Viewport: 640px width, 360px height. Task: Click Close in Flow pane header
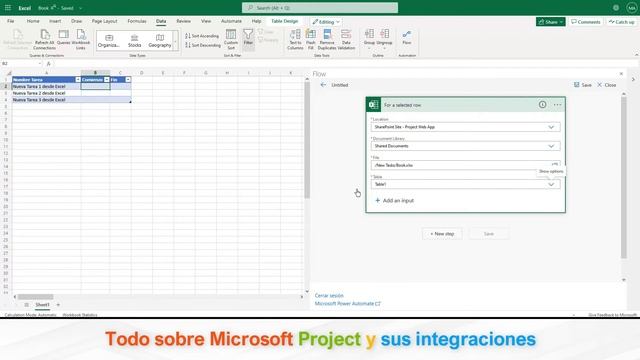[607, 85]
